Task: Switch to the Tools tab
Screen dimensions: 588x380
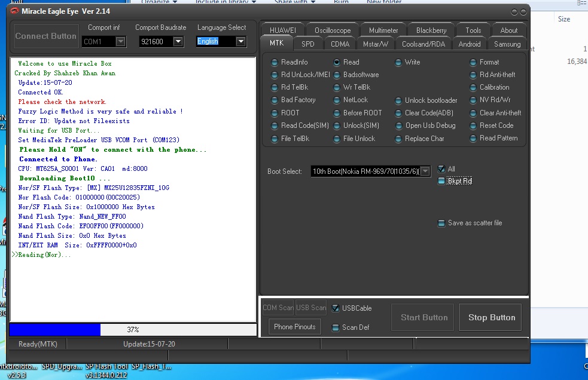Action: [x=473, y=30]
